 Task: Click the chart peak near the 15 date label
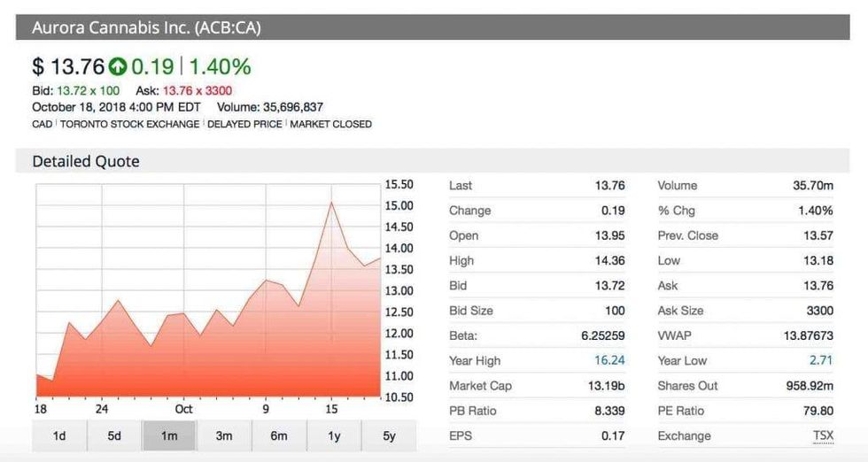click(x=331, y=203)
